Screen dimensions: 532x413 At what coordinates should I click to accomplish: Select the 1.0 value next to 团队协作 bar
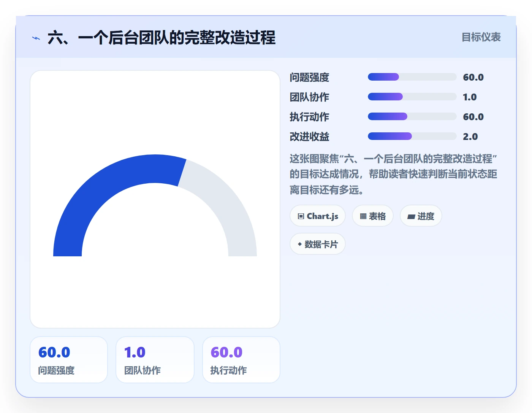tap(470, 97)
